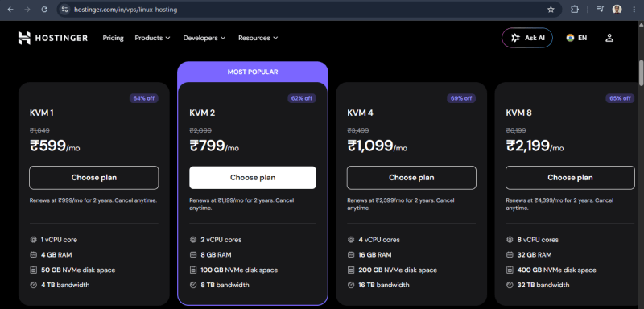Open the Ask AI assistant
644x309 pixels.
527,38
